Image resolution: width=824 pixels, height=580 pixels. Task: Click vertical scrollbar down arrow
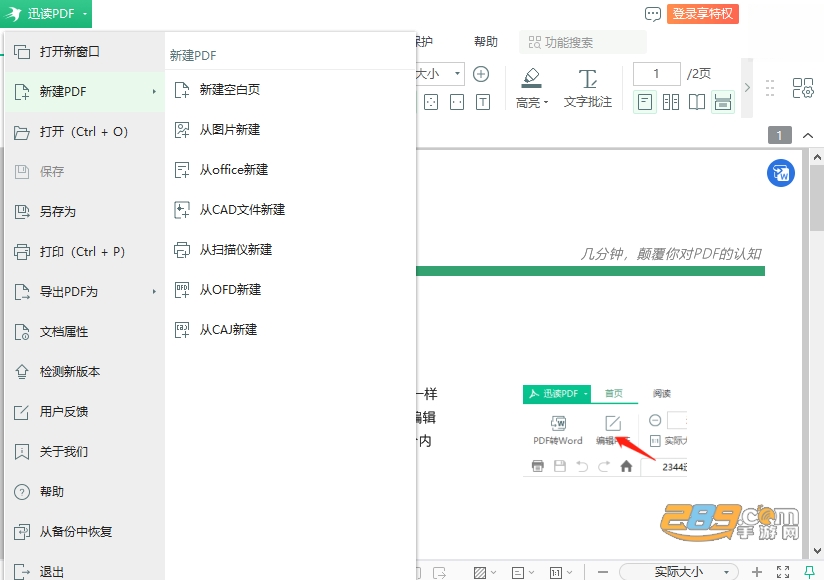(x=817, y=551)
